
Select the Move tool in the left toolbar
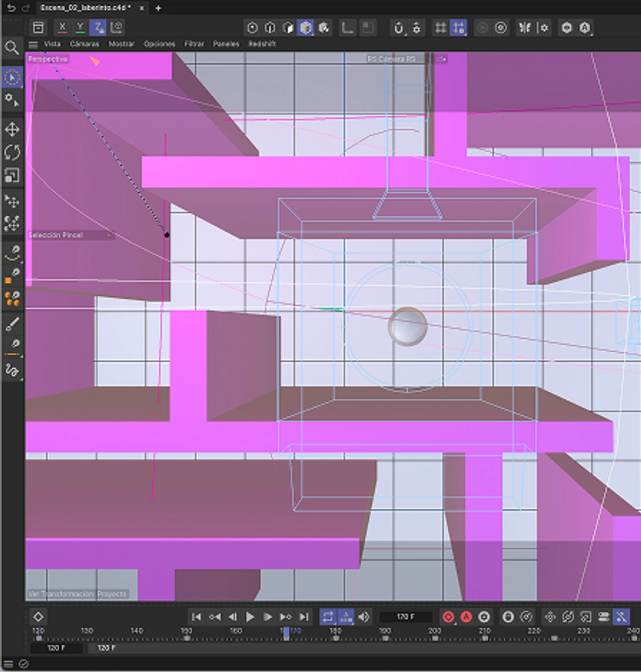(13, 129)
